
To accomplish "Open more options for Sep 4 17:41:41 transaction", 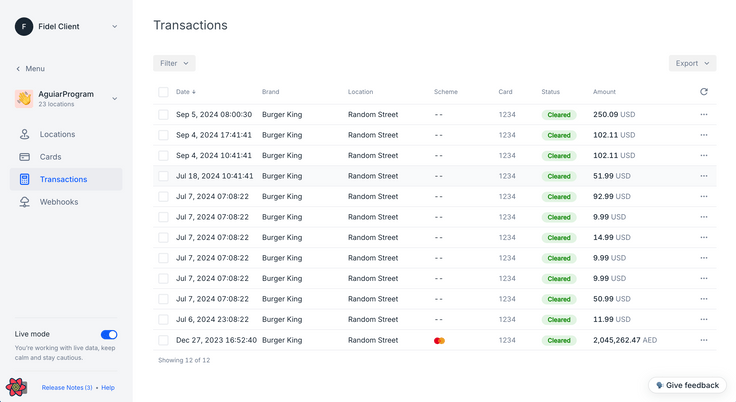I will (x=704, y=135).
